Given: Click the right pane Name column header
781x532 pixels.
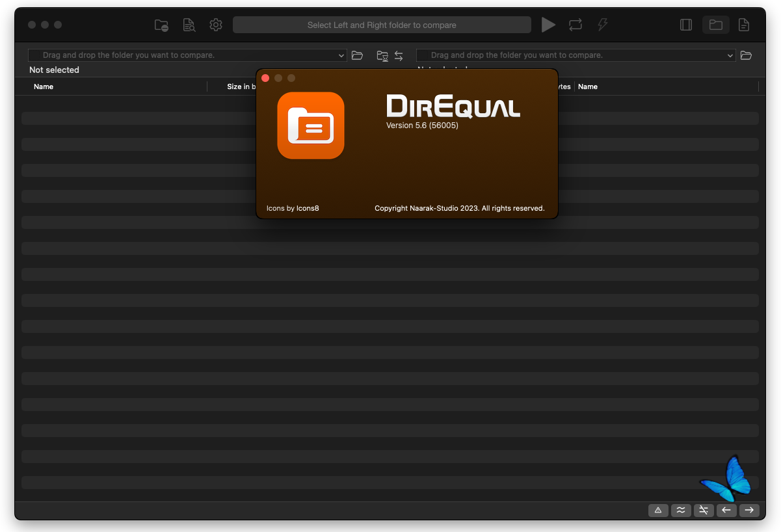Looking at the screenshot, I should tap(588, 86).
